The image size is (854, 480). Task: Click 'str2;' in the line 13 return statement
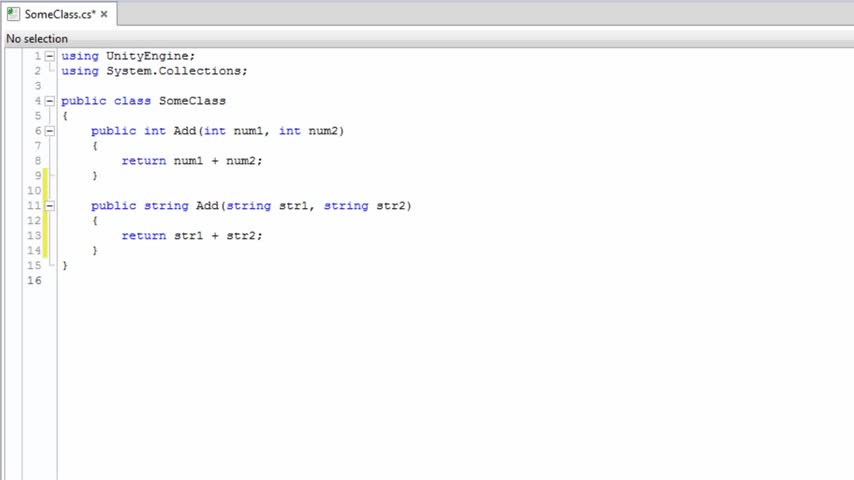(244, 235)
